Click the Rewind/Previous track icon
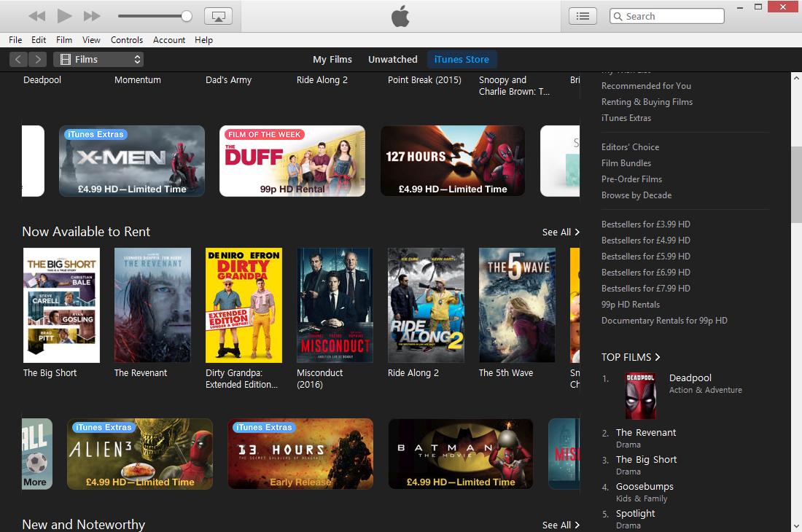The image size is (802, 532). point(37,16)
